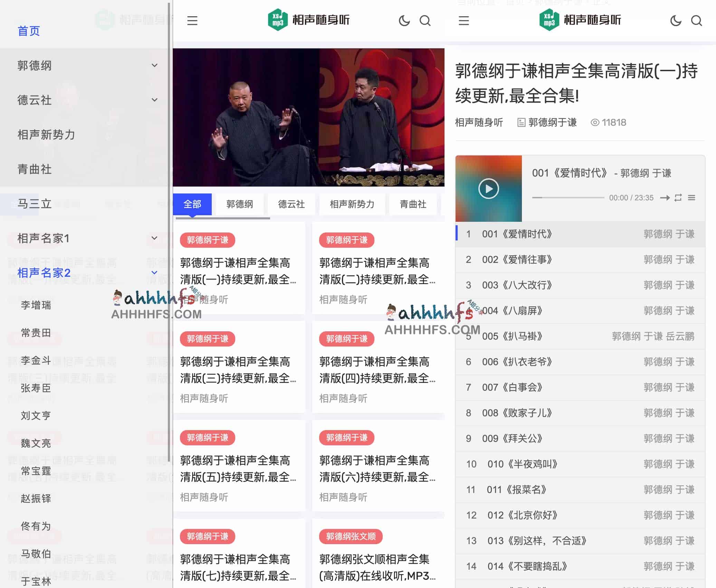Open 相声新势力 in the sidebar
This screenshot has width=716, height=588.
pos(46,135)
